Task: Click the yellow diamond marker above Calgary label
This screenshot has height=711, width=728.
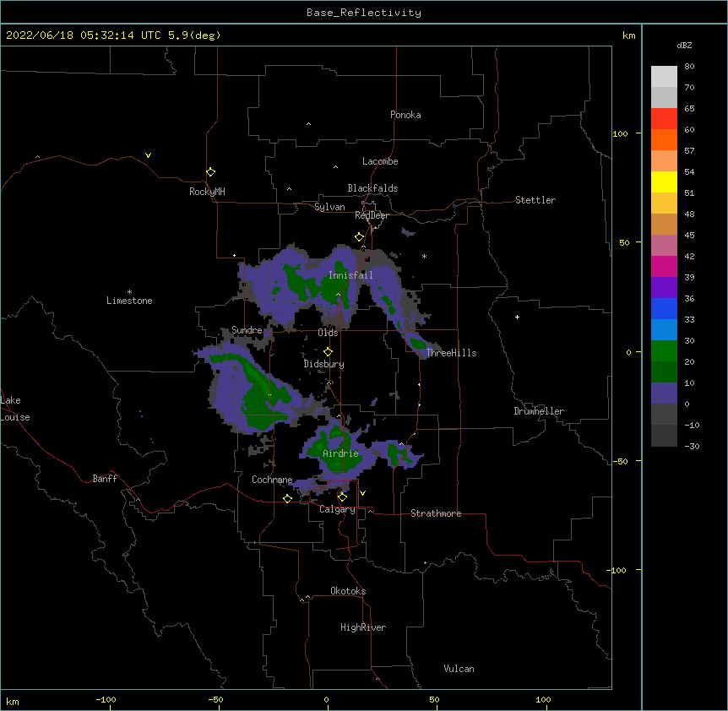Action: (342, 497)
